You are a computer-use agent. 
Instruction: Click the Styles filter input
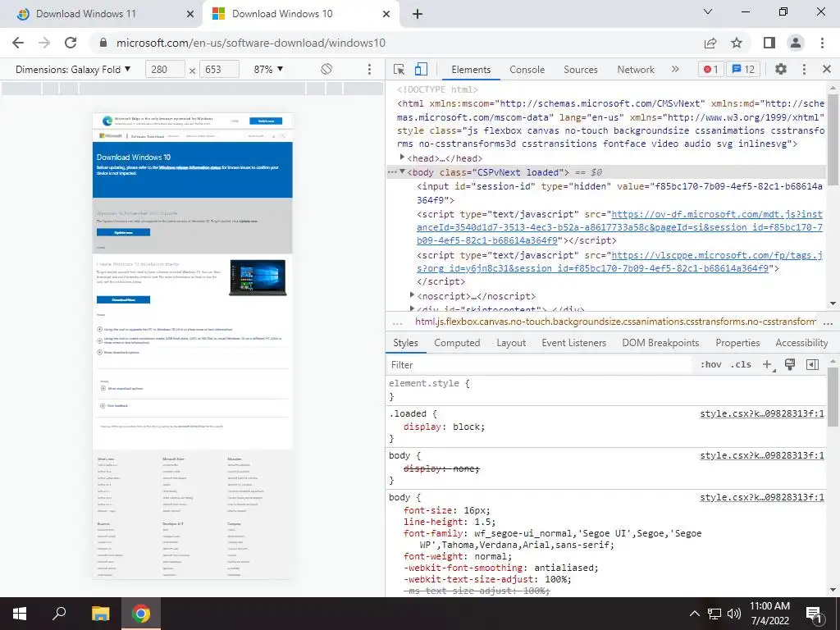[x=540, y=365]
